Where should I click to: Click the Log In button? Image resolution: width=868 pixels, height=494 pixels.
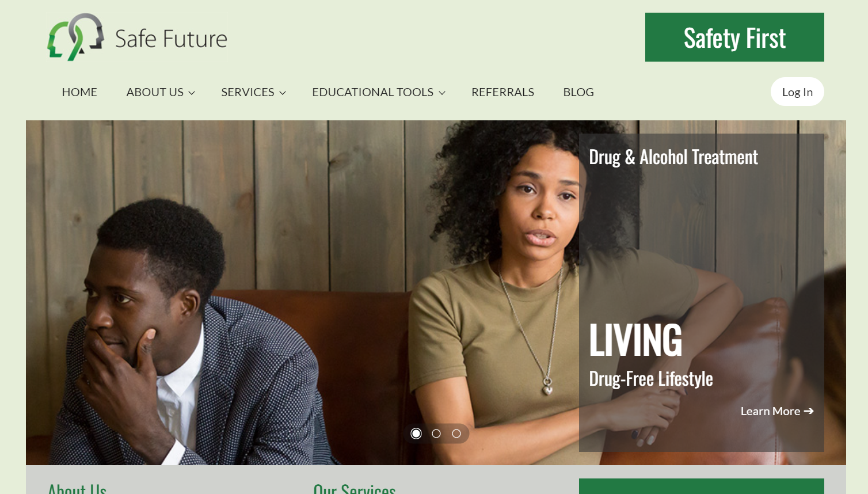[x=797, y=92]
